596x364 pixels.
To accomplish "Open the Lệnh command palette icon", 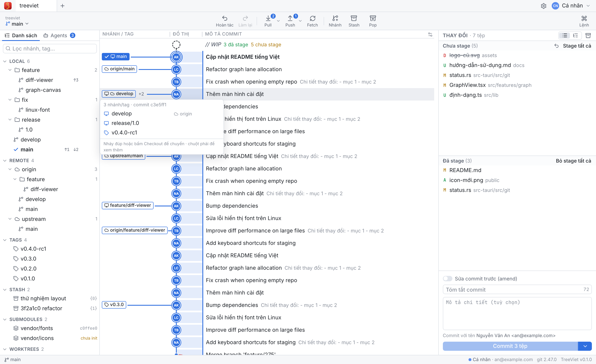I will [x=584, y=18].
